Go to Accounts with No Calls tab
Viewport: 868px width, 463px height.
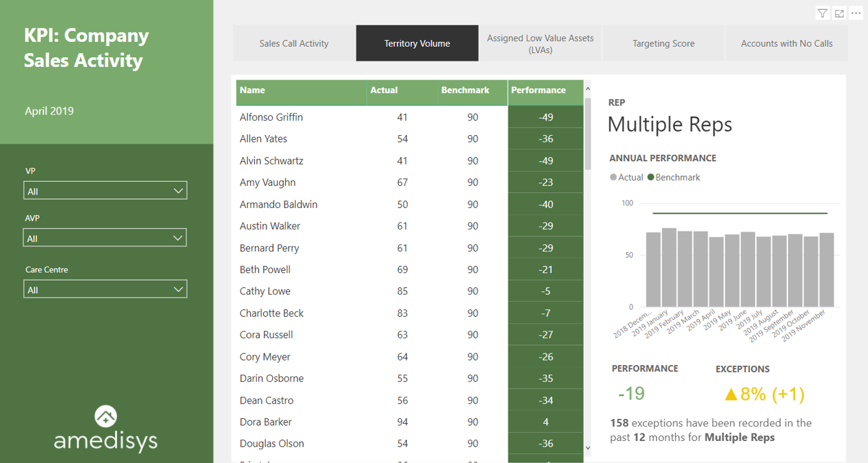click(x=786, y=43)
